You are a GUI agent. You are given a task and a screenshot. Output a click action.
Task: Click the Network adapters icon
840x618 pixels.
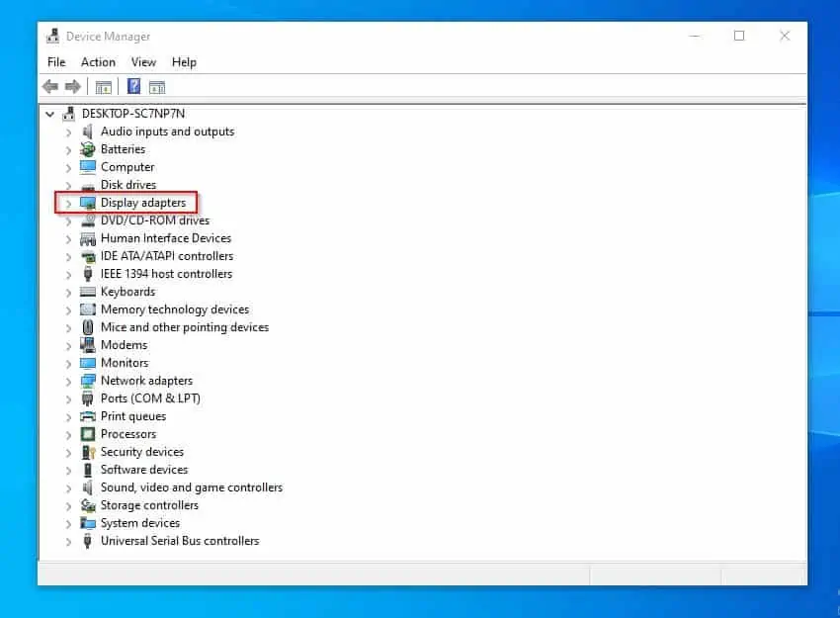(88, 381)
